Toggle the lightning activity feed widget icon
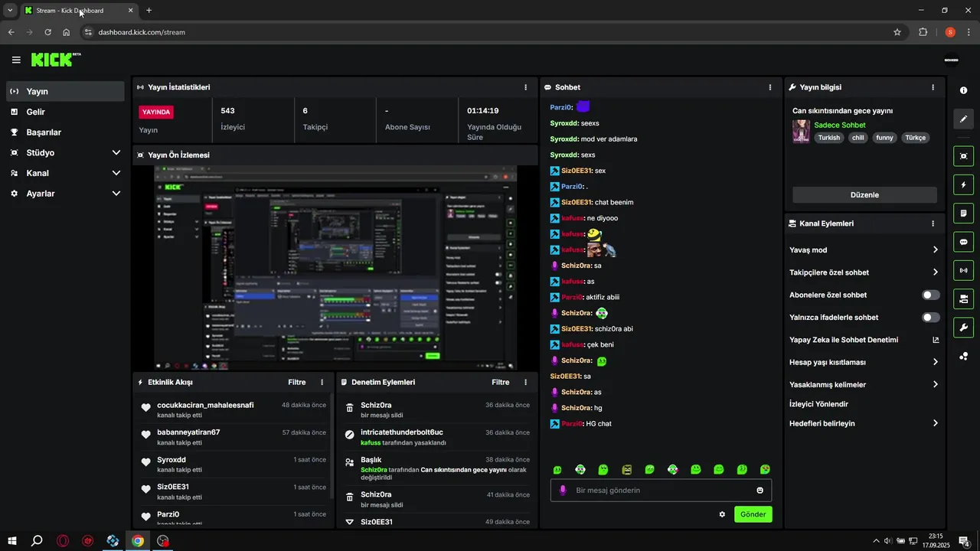 963,184
